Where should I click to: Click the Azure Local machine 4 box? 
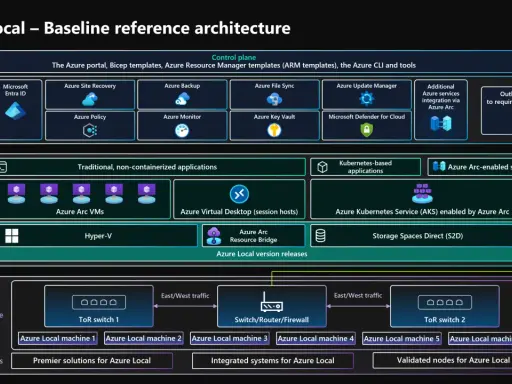click(316, 338)
